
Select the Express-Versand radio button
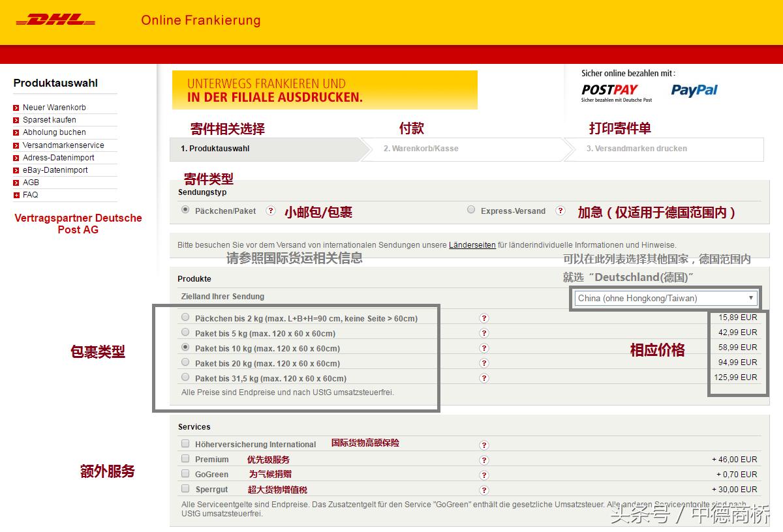[x=470, y=211]
